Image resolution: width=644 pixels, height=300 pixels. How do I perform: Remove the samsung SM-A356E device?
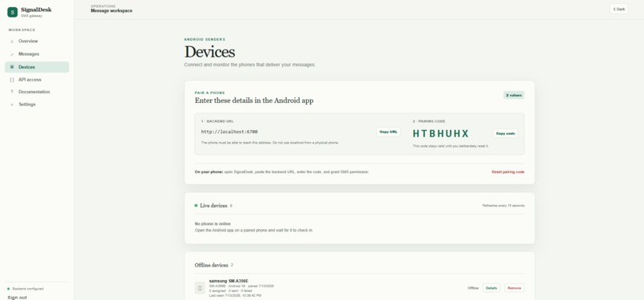515,288
